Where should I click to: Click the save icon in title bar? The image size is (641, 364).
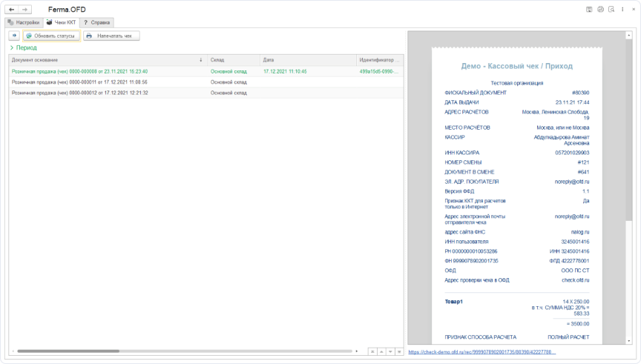[x=588, y=9]
